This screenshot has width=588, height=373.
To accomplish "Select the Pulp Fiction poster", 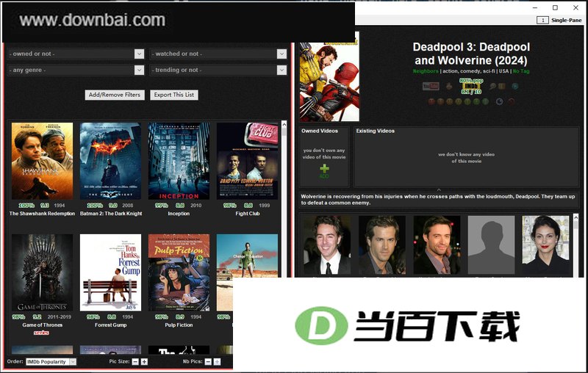I will coord(179,272).
